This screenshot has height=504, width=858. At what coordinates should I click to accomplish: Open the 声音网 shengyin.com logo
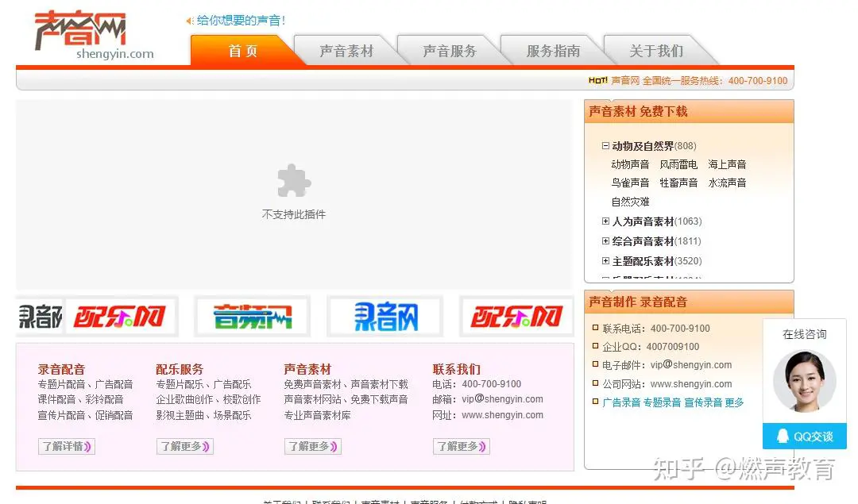[x=93, y=35]
